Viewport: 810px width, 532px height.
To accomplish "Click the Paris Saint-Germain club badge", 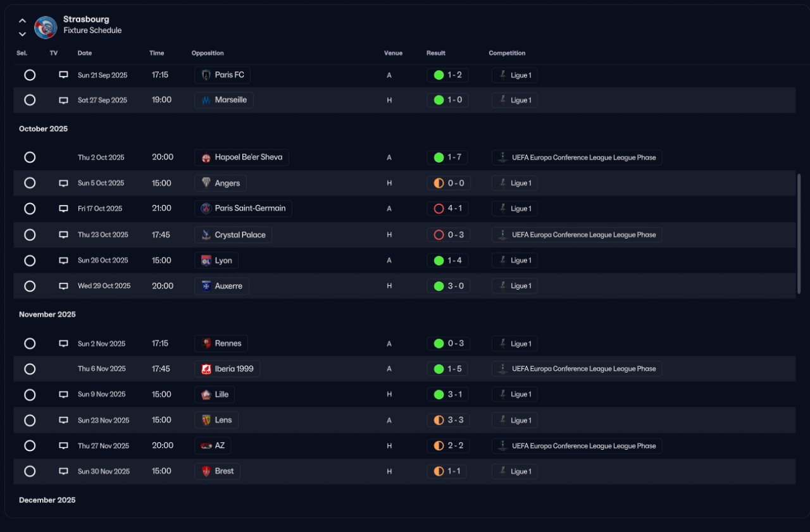I will [x=206, y=208].
